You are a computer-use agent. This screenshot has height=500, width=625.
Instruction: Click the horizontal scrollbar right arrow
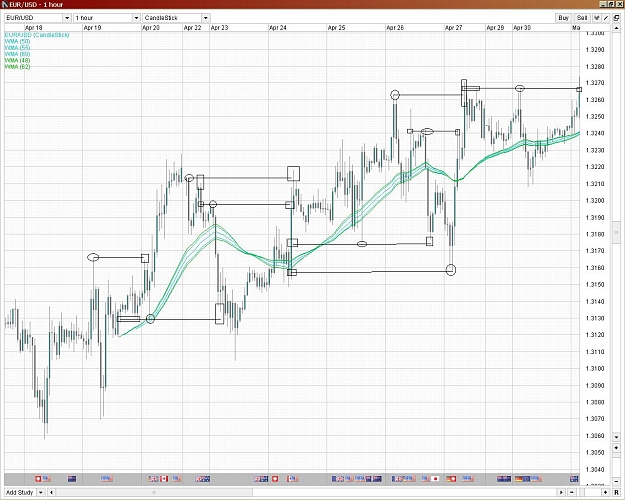click(561, 492)
